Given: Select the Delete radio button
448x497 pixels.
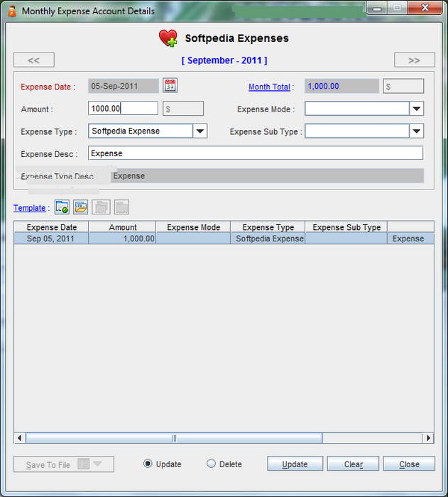Looking at the screenshot, I should coord(211,464).
